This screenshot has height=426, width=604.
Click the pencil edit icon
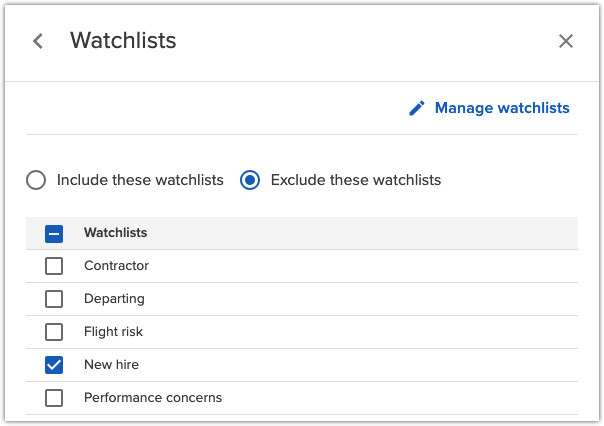pos(417,108)
